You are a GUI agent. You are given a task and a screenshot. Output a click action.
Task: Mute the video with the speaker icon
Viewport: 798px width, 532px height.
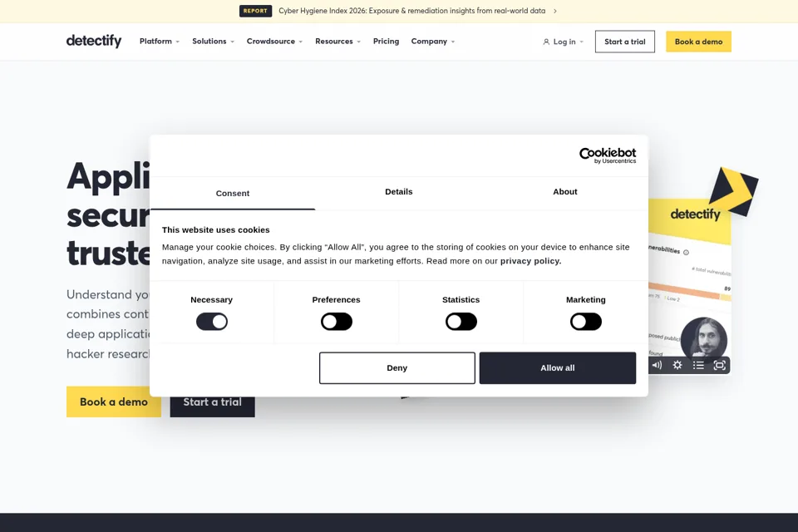[657, 365]
